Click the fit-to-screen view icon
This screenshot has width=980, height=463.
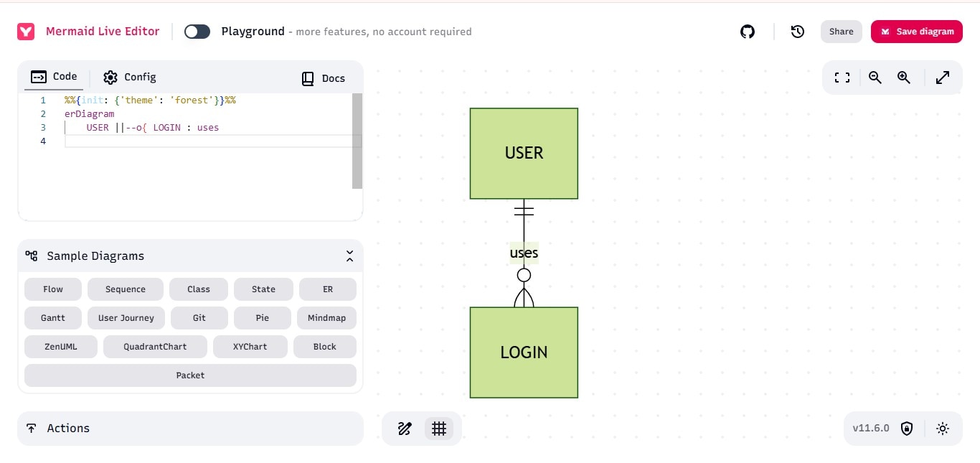pos(842,78)
